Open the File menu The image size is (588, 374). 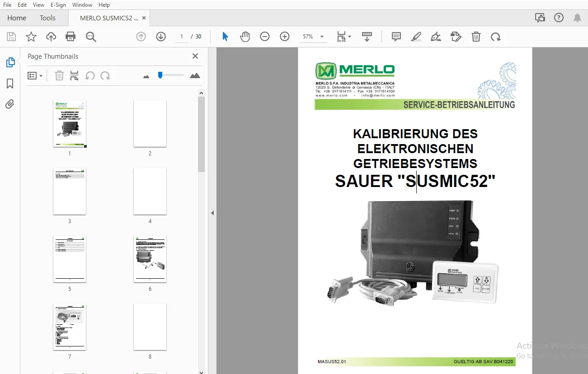7,5
